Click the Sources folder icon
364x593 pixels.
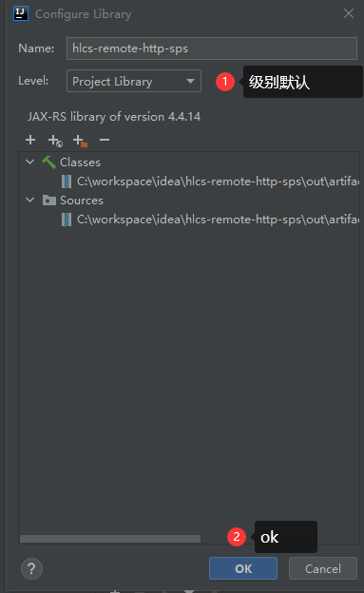tap(49, 201)
